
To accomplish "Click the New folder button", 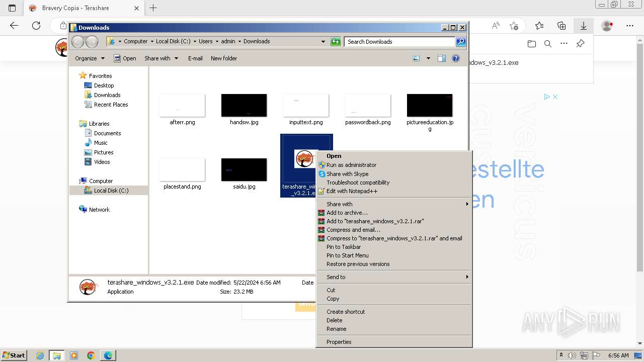I will pyautogui.click(x=224, y=58).
